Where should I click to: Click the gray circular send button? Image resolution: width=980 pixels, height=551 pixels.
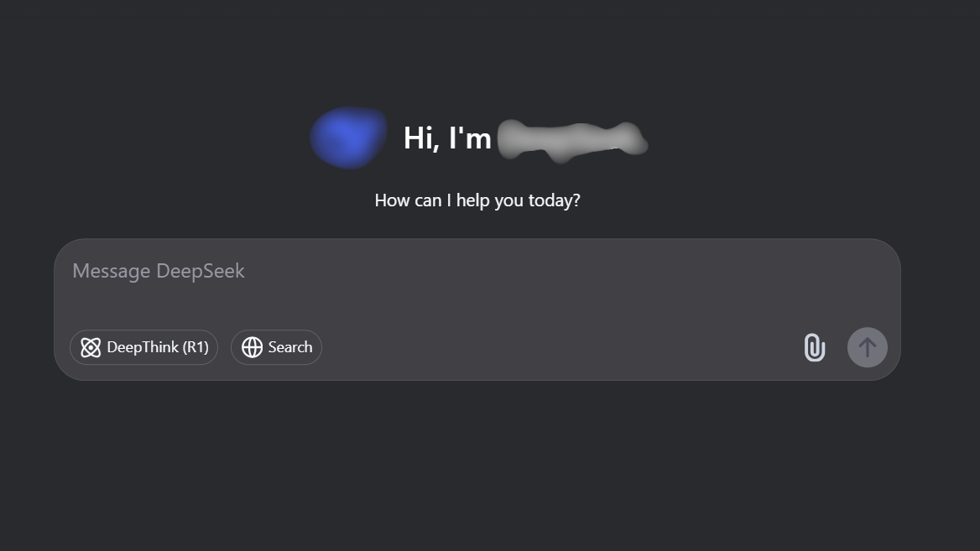(x=867, y=347)
